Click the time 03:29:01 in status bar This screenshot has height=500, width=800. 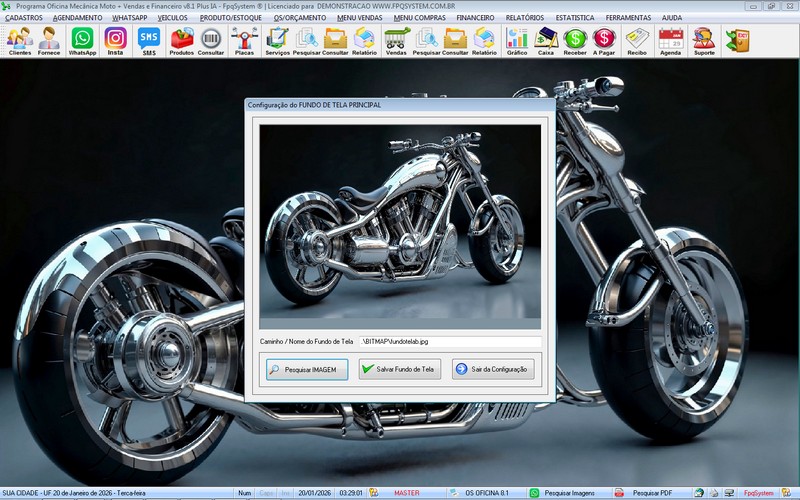(351, 493)
